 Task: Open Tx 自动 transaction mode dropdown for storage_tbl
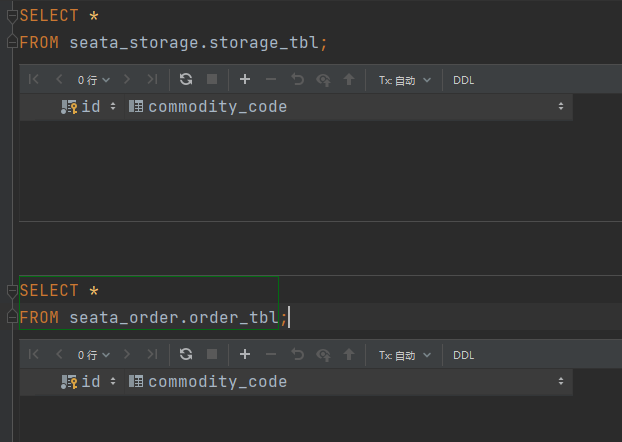click(405, 80)
